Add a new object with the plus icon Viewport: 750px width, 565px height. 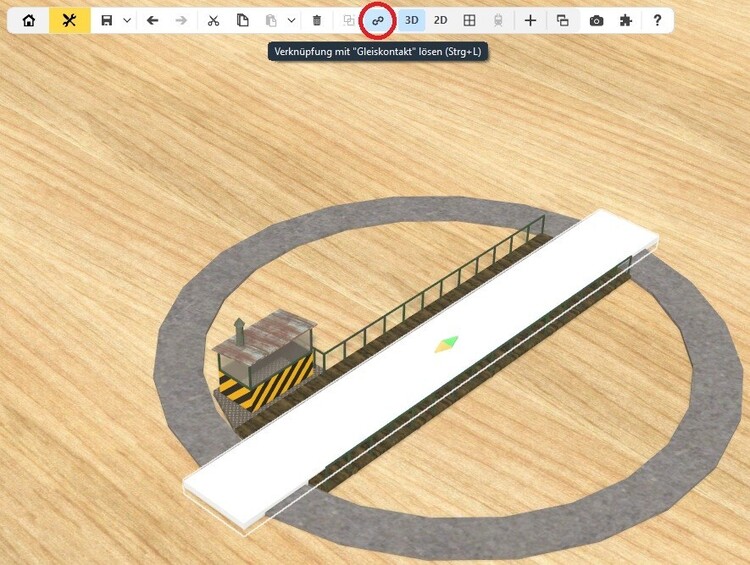pos(530,21)
